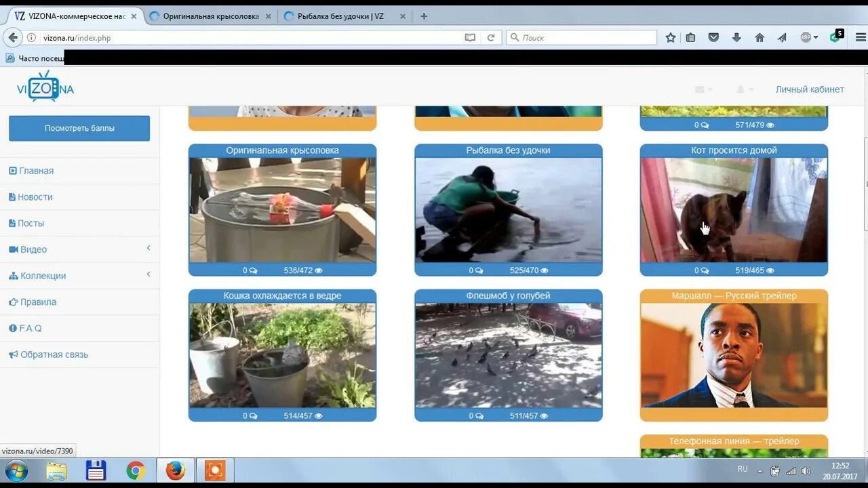This screenshot has height=488, width=868.
Task: Switch to Оригинальная крысоловка browser tab
Action: (x=210, y=16)
